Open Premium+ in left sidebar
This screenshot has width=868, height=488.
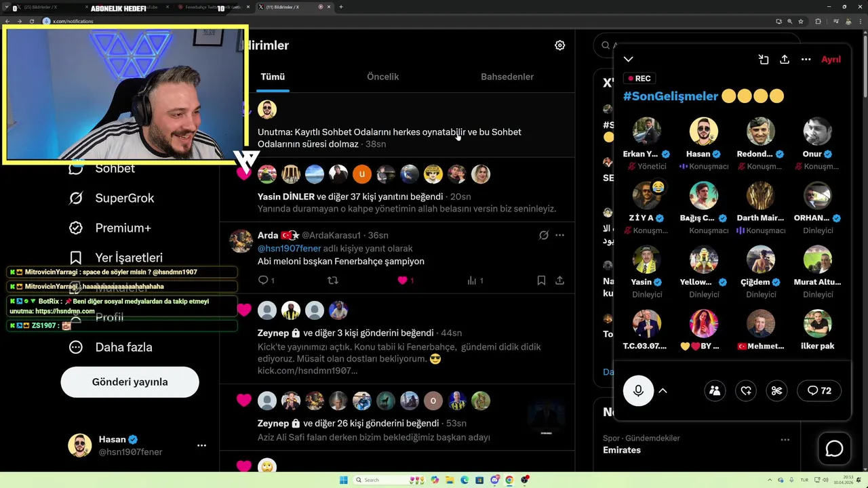[110, 228]
